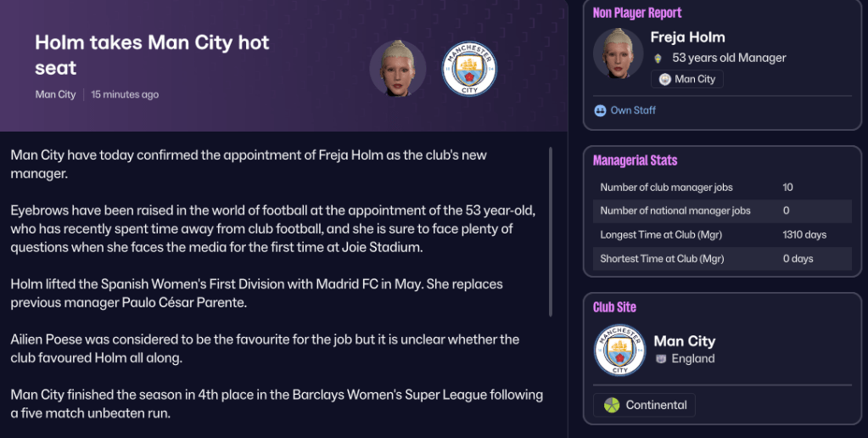The image size is (868, 438).
Task: Click the Non Player Report panel heading
Action: click(x=636, y=13)
